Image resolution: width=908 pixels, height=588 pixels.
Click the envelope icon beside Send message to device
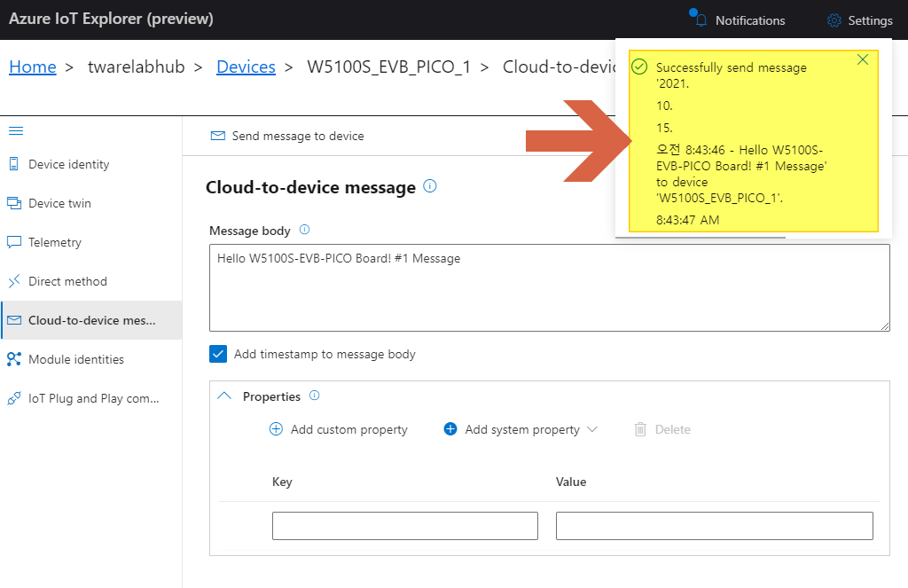[218, 136]
